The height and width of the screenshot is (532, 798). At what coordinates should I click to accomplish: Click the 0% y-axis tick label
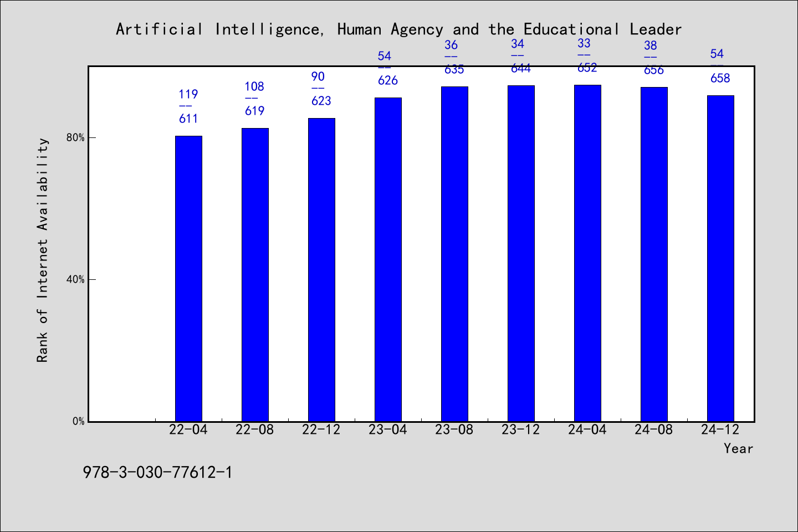78,421
